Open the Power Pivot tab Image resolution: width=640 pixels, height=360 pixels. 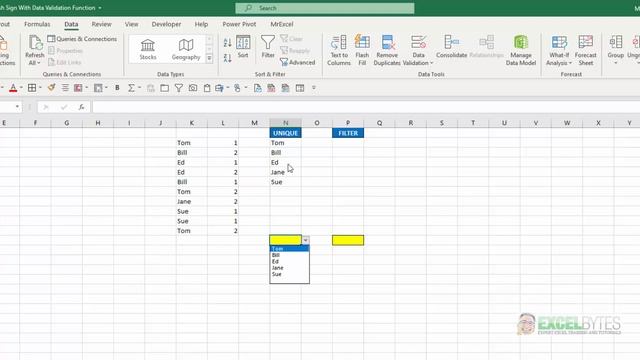(x=239, y=24)
